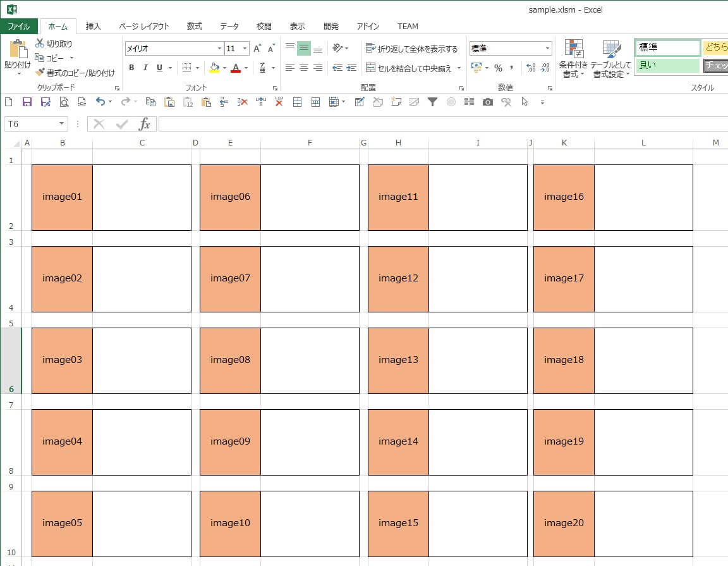
Task: Click the increase font size icon
Action: pyautogui.click(x=257, y=49)
